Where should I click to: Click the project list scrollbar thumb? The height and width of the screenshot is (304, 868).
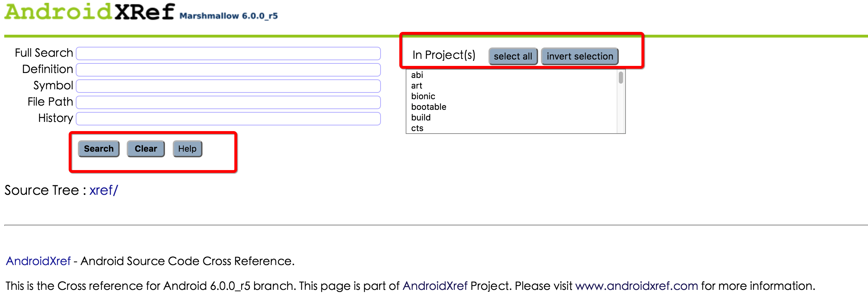pyautogui.click(x=621, y=78)
